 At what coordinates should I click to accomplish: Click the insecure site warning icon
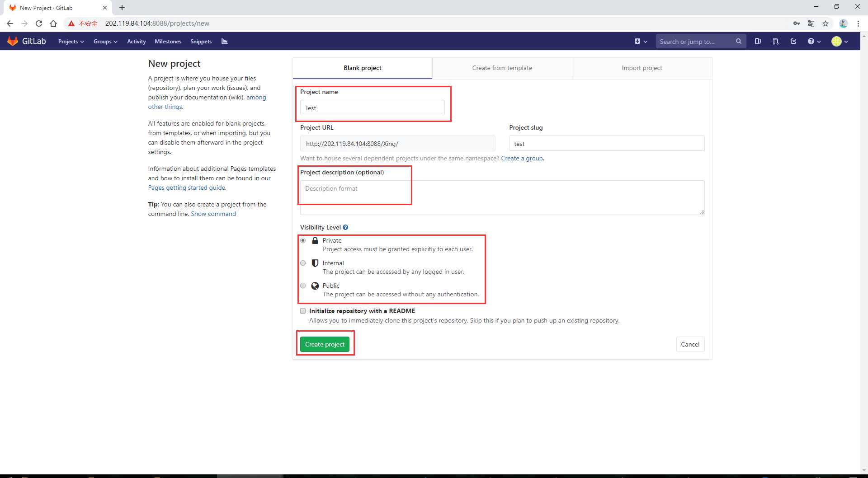[71, 23]
